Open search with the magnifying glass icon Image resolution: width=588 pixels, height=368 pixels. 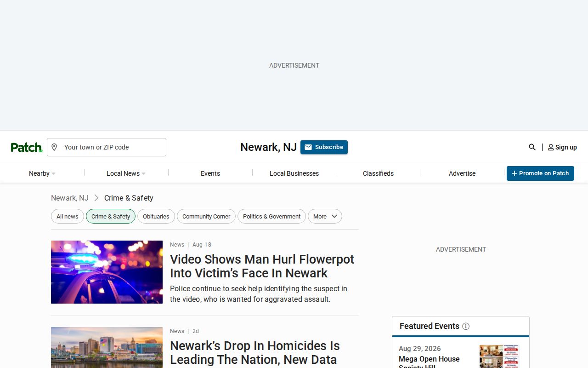[x=532, y=147]
